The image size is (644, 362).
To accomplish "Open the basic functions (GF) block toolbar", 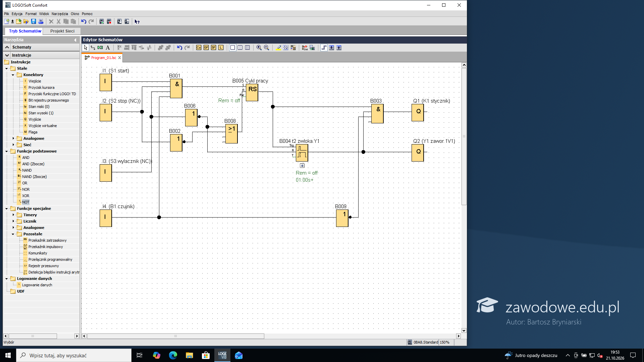I will (206, 48).
